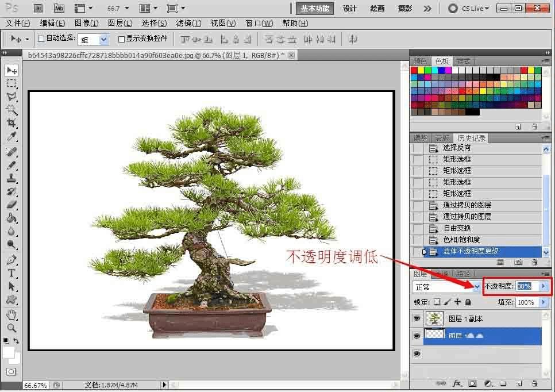Screen dimensions: 555x392
Task: Select the Paint Bucket tool
Action: point(11,218)
